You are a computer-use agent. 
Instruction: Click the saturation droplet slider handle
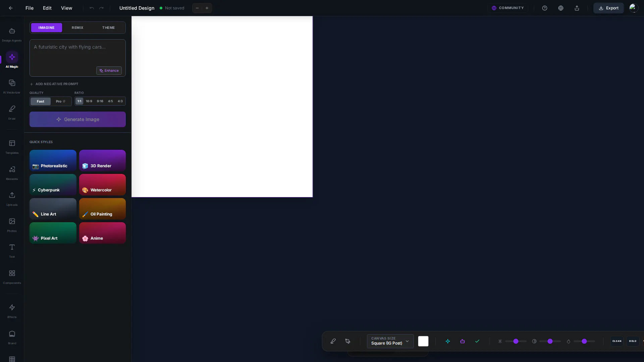click(x=584, y=341)
